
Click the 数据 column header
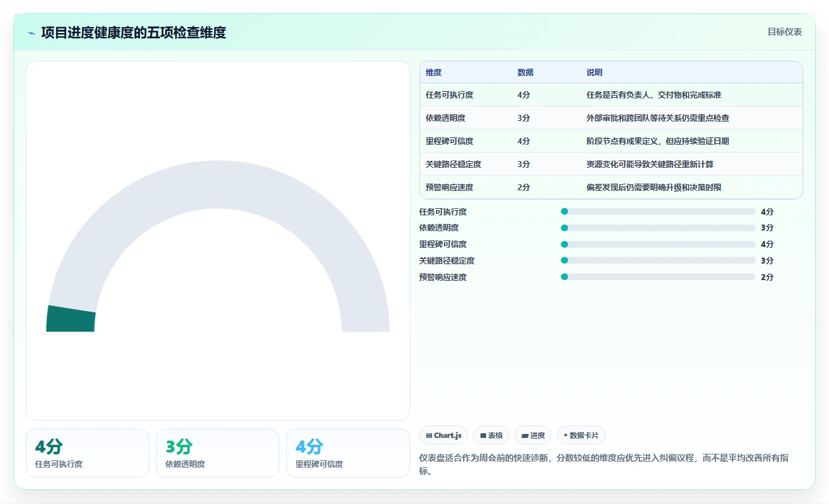526,73
